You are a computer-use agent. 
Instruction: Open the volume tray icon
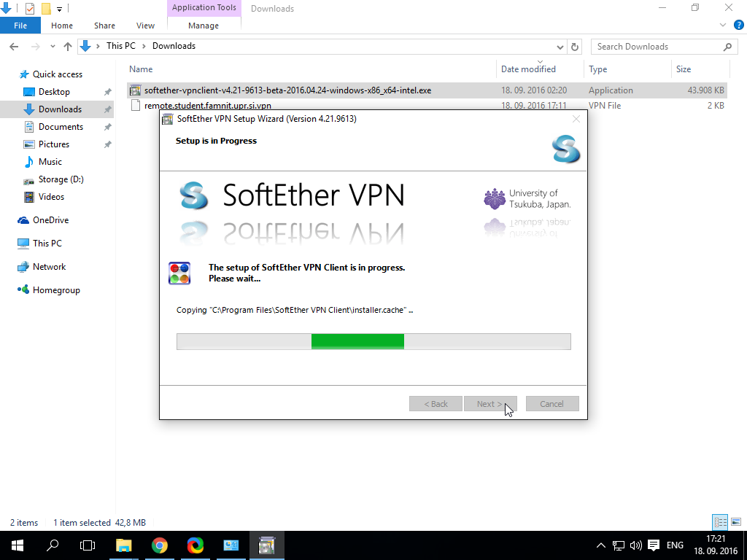(635, 545)
